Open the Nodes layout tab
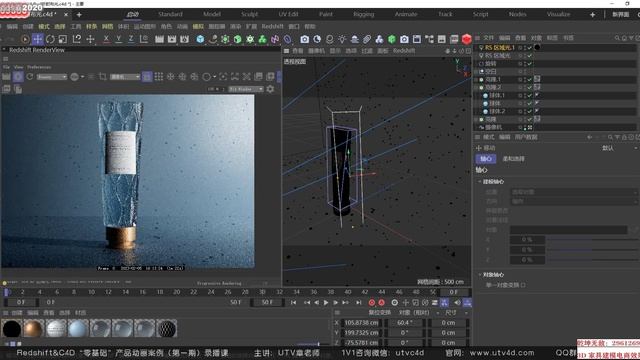 pyautogui.click(x=517, y=14)
